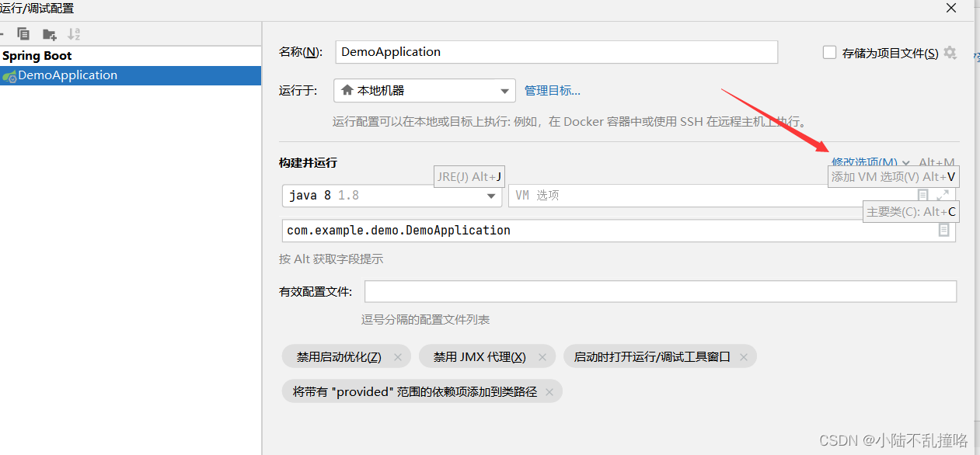Click the copy configuration icon in toolbar
Viewport: 980px width, 455px height.
[23, 33]
